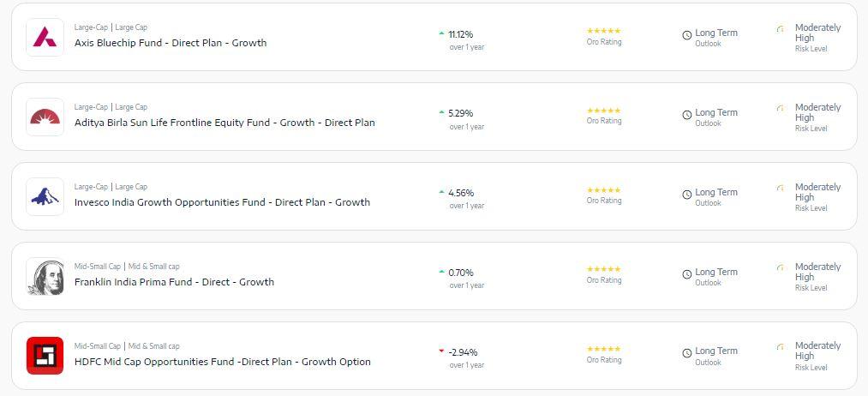Click the Aditya Birla Sun Life logo
The height and width of the screenshot is (396, 868).
click(x=45, y=117)
